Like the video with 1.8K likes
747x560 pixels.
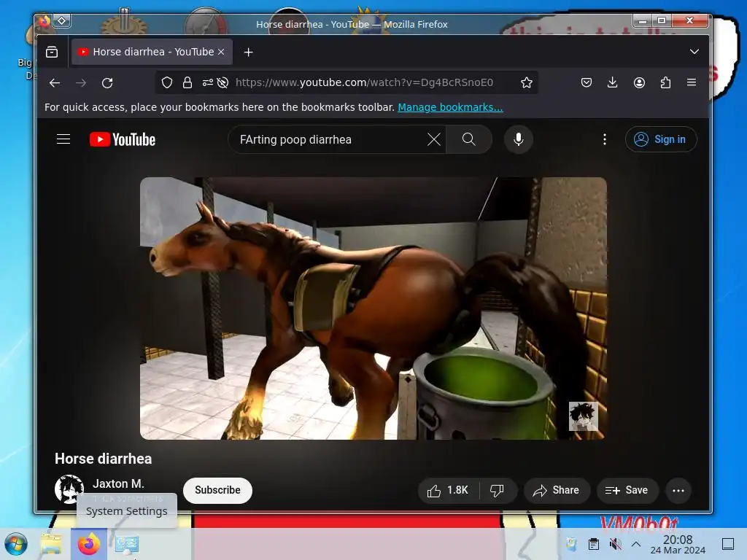coord(449,491)
